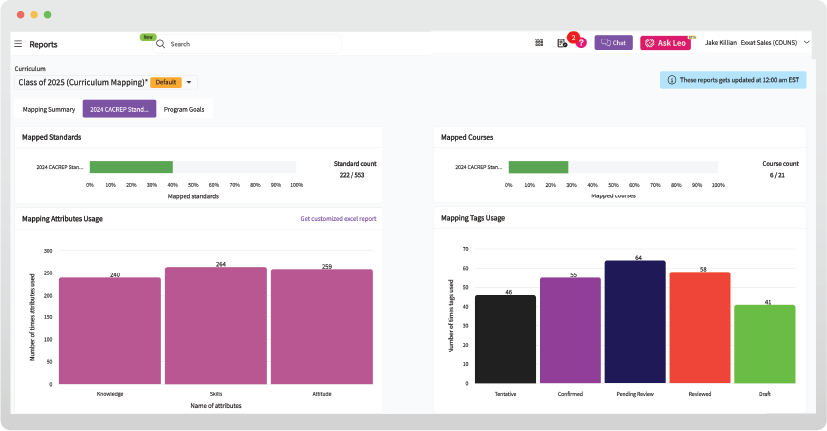Image resolution: width=827 pixels, height=431 pixels.
Task: Click the Mapped Courses green progress bar
Action: tap(538, 167)
